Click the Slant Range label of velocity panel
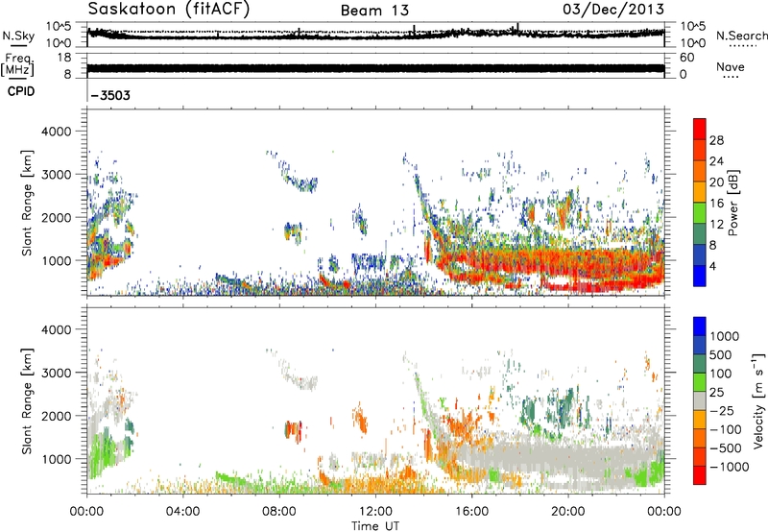The width and height of the screenshot is (768, 532). (27, 401)
